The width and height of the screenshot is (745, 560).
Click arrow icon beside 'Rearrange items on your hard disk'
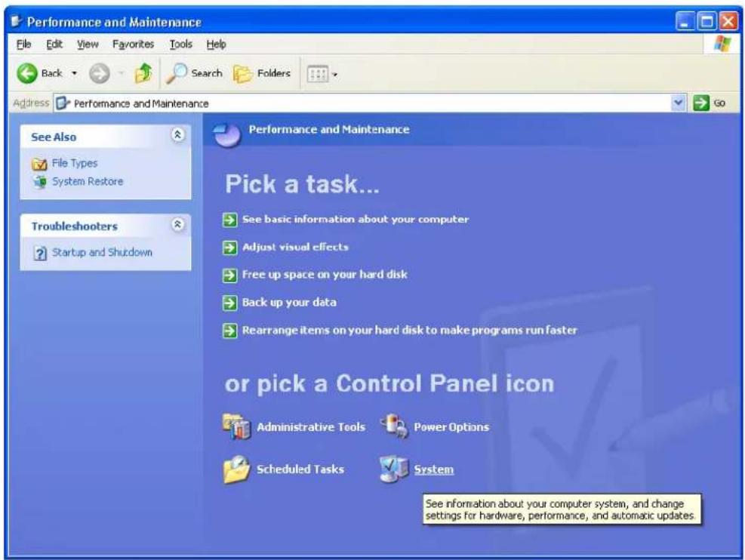point(230,331)
